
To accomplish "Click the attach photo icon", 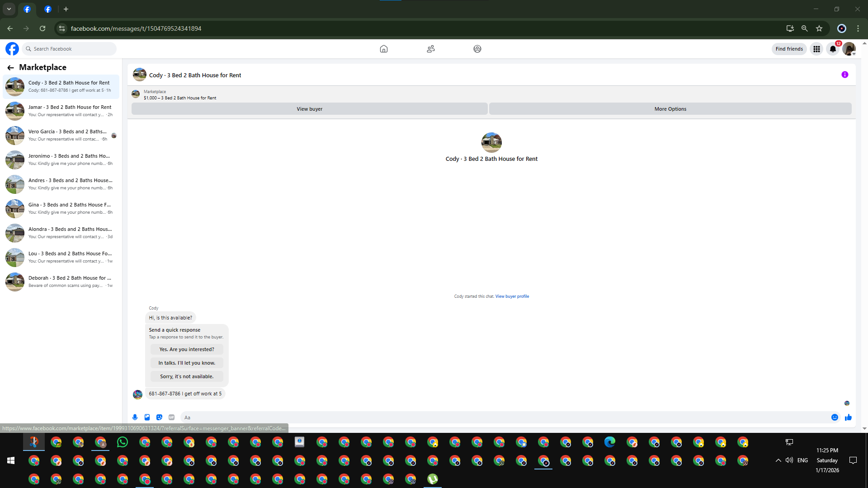I will 147,418.
